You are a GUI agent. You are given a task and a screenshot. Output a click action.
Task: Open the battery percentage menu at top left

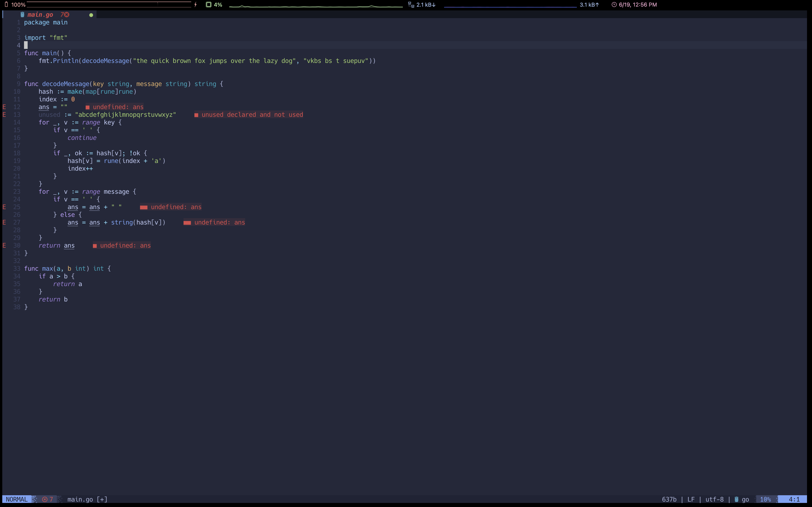(x=18, y=4)
